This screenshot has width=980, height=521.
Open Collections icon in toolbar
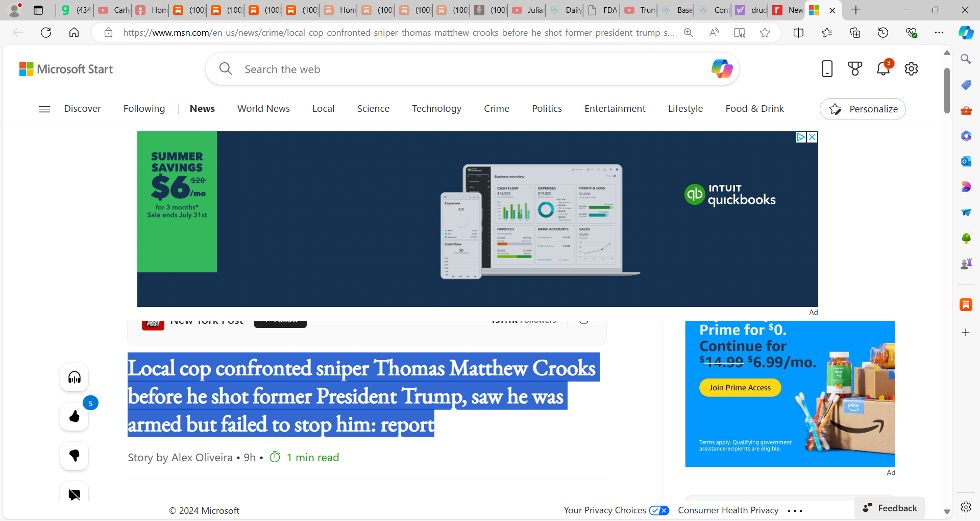click(x=855, y=33)
